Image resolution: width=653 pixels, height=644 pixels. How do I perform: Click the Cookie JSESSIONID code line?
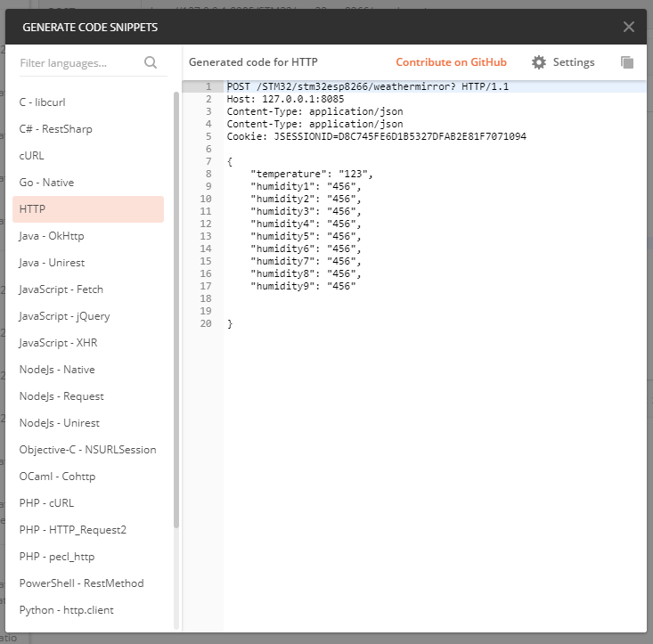(x=377, y=136)
